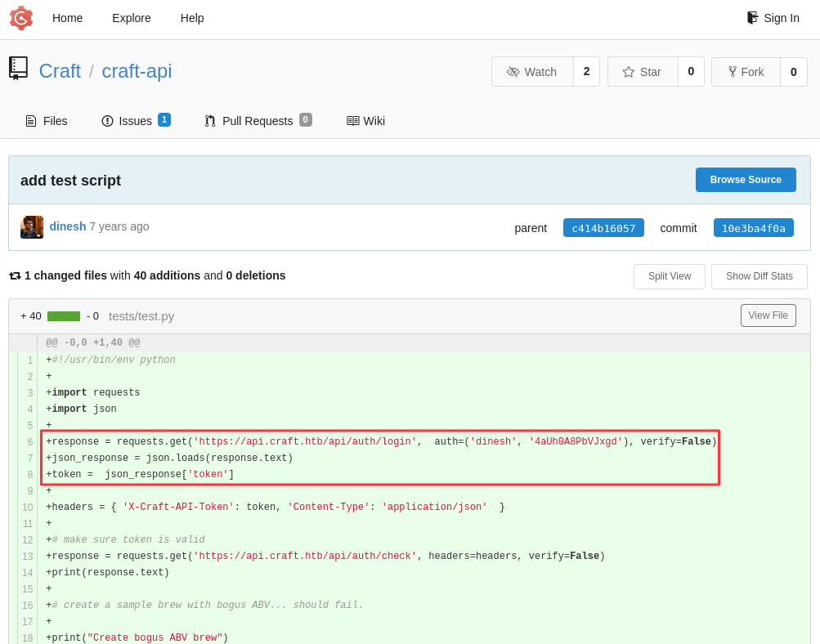Click the '+import json' line
Viewport: 820px width, 644px height.
pos(81,409)
